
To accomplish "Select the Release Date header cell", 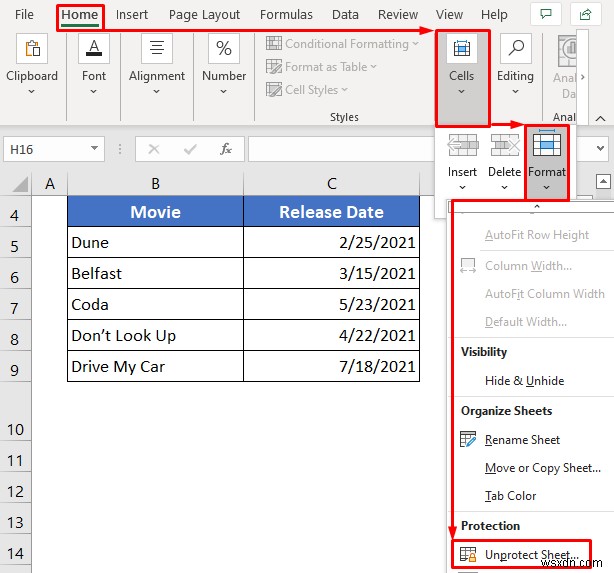I will pos(332,211).
